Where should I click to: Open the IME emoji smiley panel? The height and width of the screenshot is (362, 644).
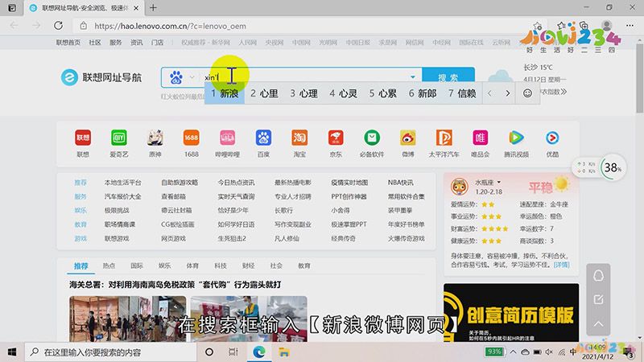[x=527, y=93]
